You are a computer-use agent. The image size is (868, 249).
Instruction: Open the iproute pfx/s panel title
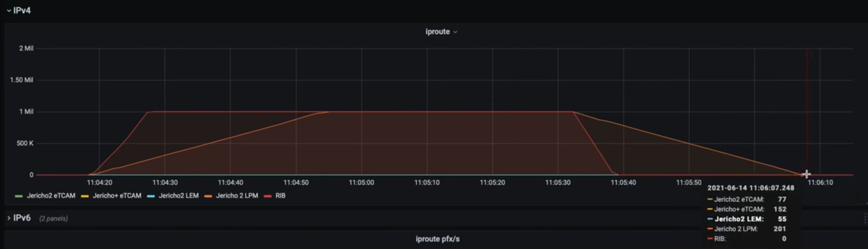pyautogui.click(x=437, y=239)
